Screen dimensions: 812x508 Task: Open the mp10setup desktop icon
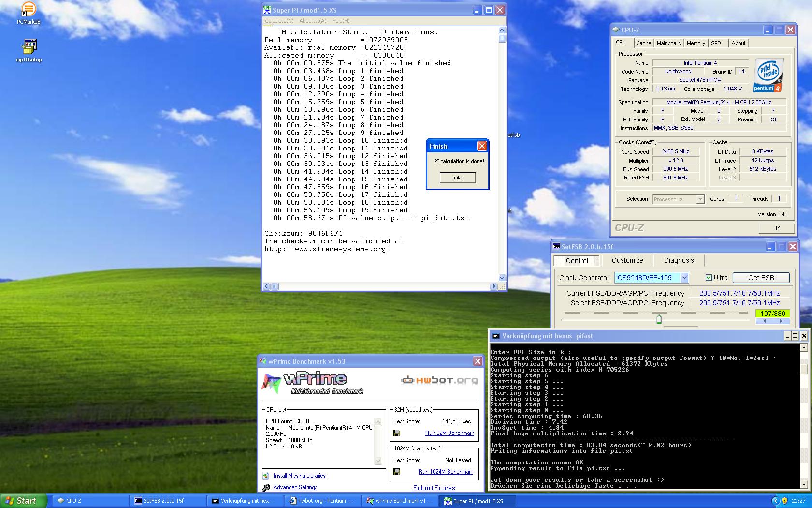[x=29, y=51]
